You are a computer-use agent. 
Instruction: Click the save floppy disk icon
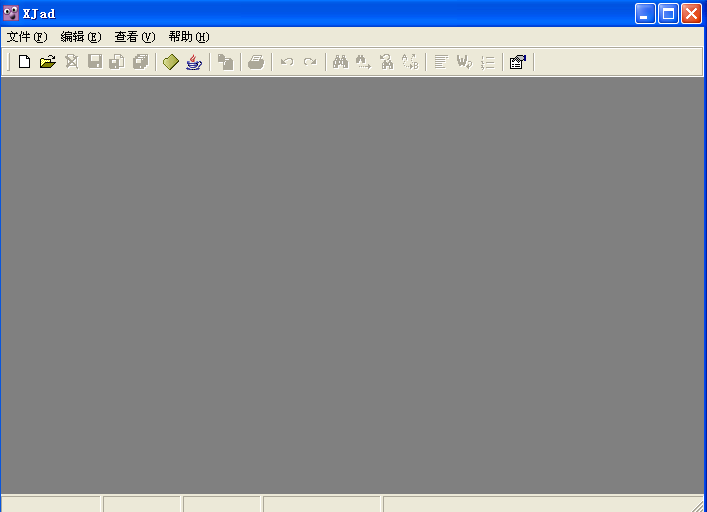click(x=95, y=62)
